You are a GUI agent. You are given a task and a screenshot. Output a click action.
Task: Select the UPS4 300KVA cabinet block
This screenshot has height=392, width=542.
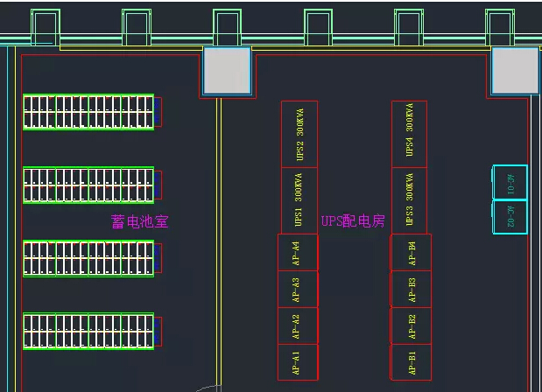pos(409,135)
